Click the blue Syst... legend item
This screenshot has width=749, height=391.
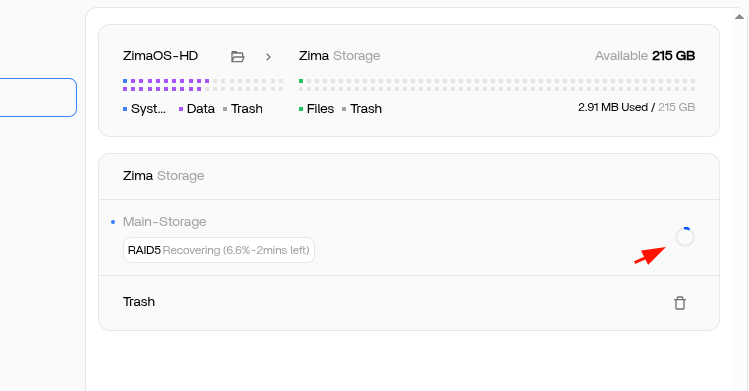[144, 109]
